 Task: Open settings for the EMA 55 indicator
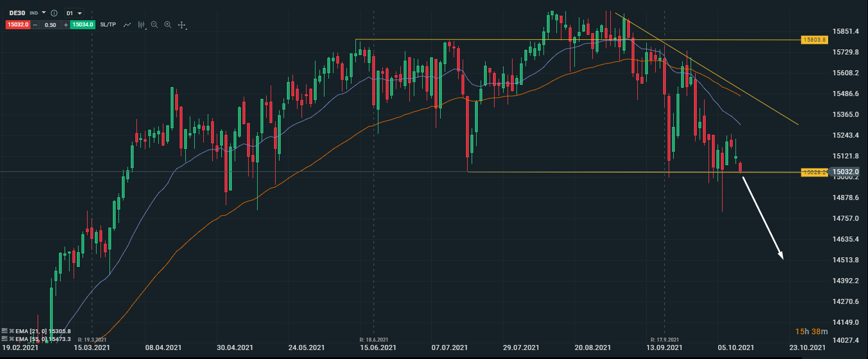click(4, 339)
